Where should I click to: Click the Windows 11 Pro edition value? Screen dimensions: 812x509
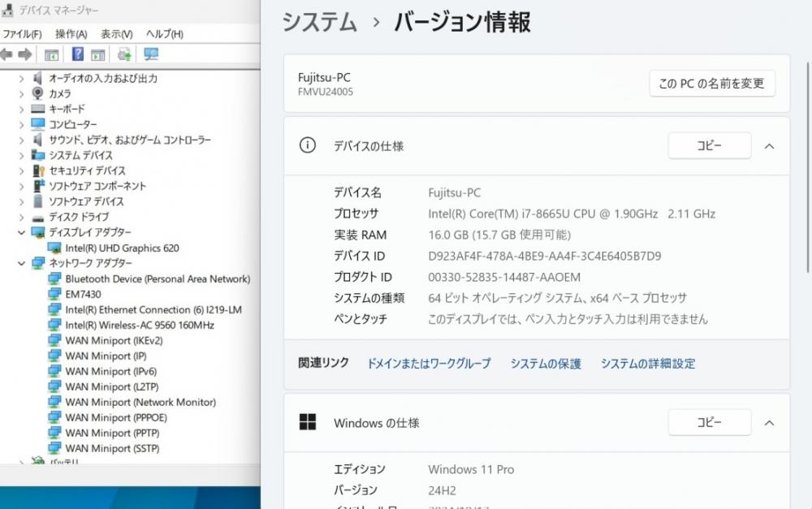click(471, 470)
